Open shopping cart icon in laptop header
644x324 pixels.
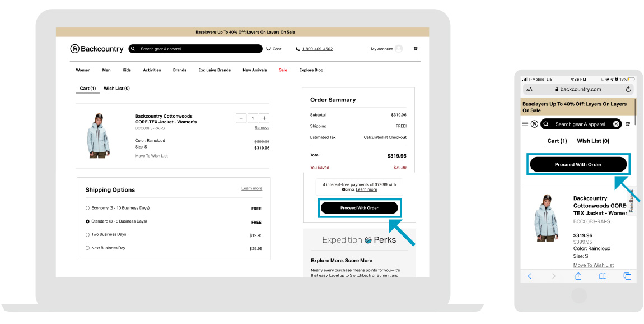416,49
